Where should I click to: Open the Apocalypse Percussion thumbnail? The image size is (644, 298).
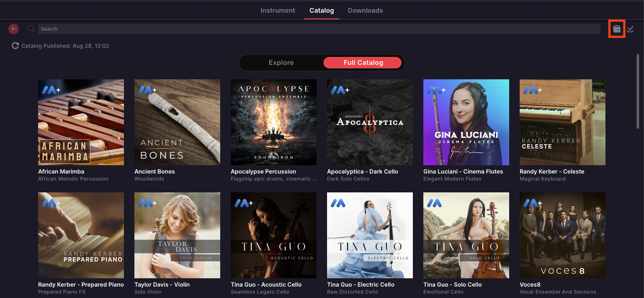274,122
